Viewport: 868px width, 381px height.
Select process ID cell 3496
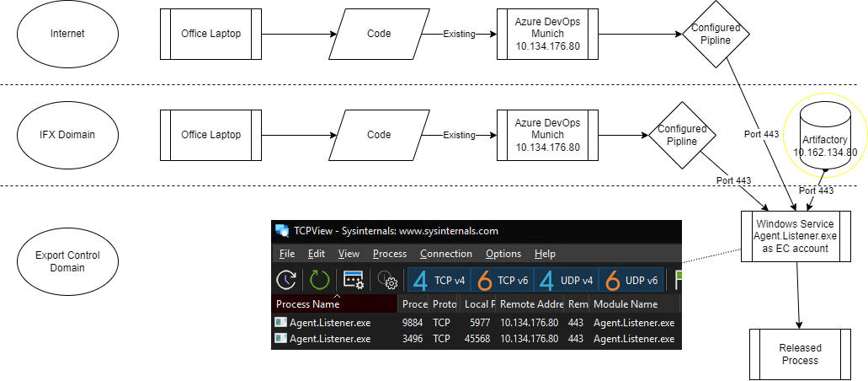[412, 338]
